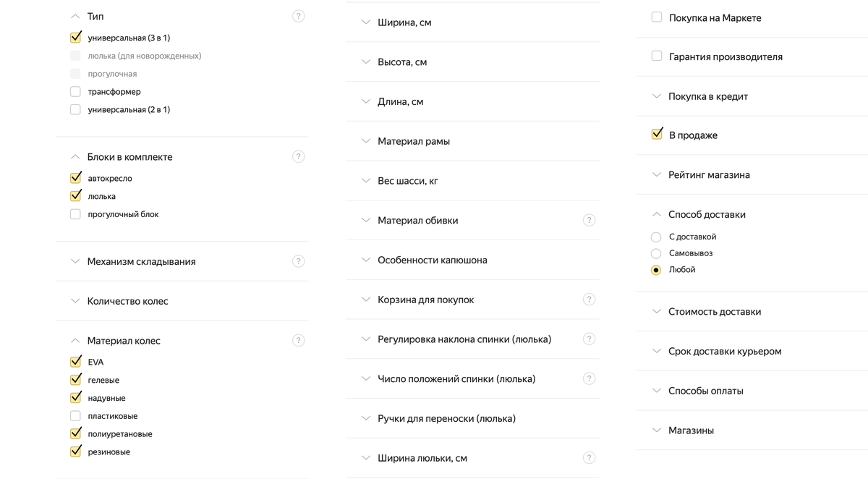This screenshot has height=479, width=868.
Task: Uncheck the автокресло block checkbox
Action: tap(75, 178)
